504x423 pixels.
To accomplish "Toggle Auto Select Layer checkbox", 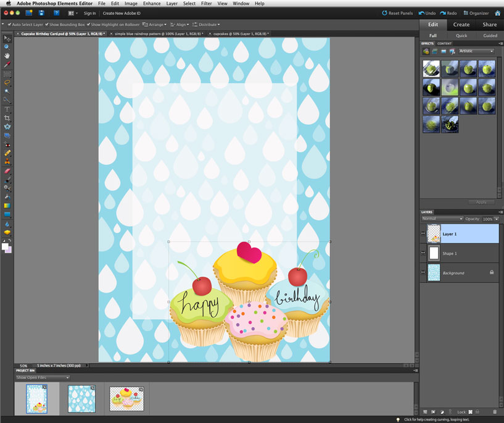I will click(x=9, y=25).
